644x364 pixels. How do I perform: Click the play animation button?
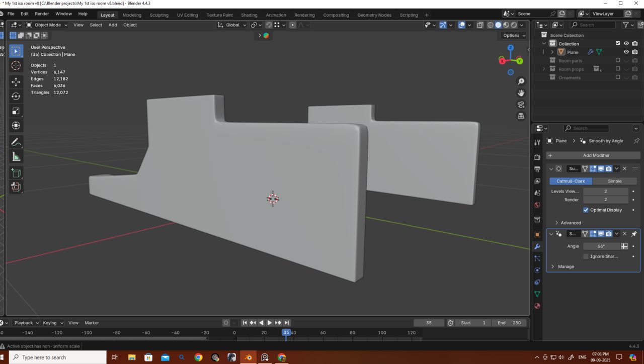click(270, 323)
